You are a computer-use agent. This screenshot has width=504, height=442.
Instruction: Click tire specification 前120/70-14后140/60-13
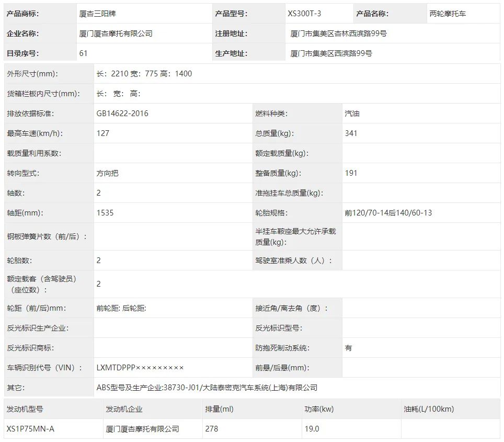point(388,213)
